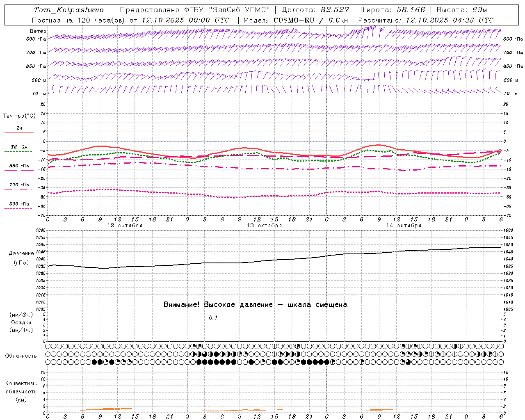Select the 12 октября date label

point(125,226)
